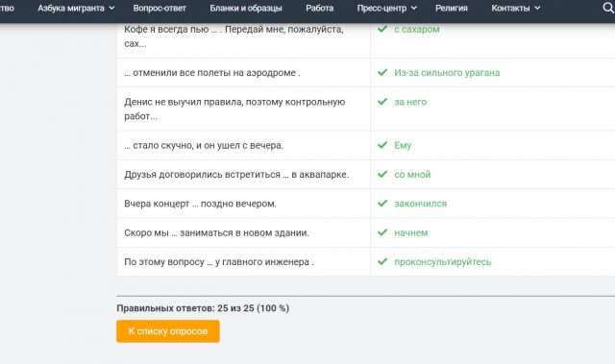Select the answer text закончился
Viewport: 615px width, 364px height.
point(421,204)
